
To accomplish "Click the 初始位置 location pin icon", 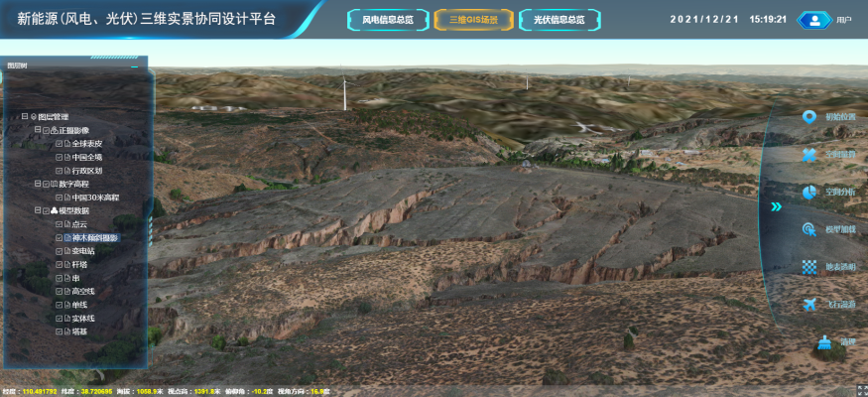I will [x=809, y=117].
